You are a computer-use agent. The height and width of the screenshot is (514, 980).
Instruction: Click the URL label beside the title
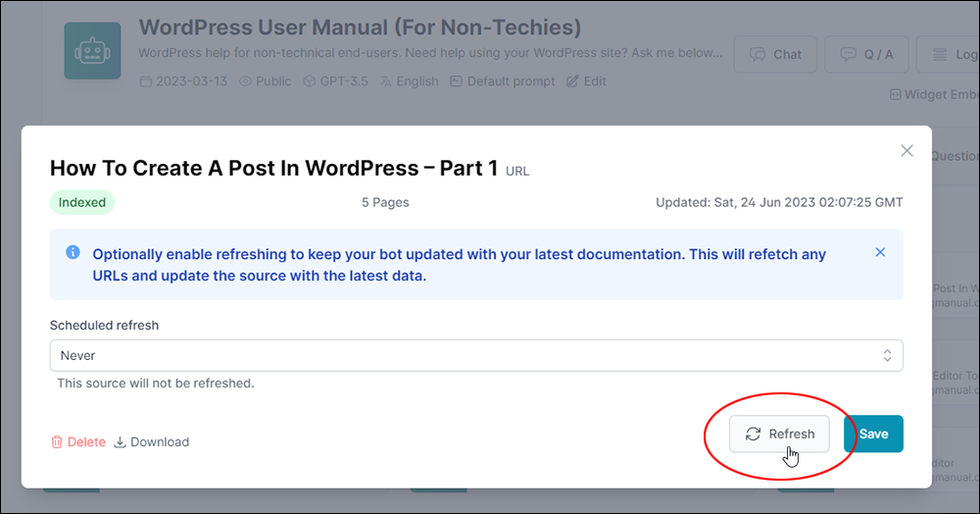click(517, 172)
